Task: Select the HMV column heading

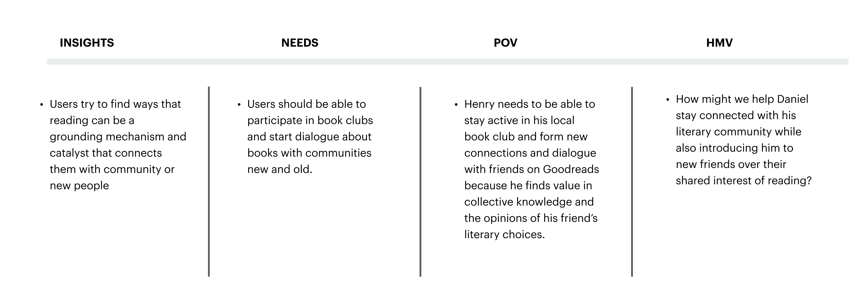Action: tap(719, 43)
